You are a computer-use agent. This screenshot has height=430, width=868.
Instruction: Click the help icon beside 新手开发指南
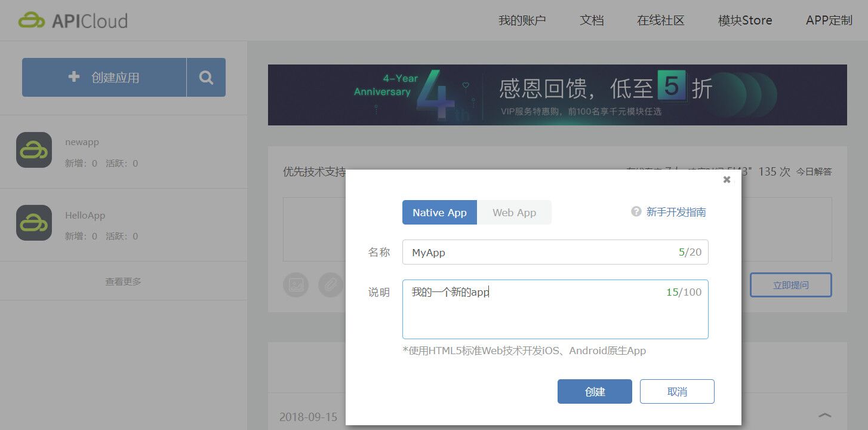point(635,211)
